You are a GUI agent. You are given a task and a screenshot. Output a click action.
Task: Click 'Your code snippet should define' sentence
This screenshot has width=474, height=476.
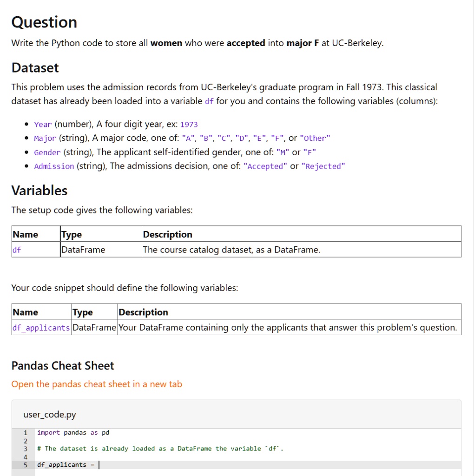125,288
